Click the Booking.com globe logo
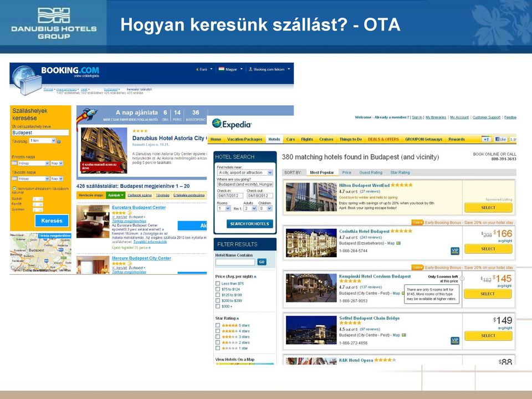The height and width of the screenshot is (399, 532). point(27,80)
